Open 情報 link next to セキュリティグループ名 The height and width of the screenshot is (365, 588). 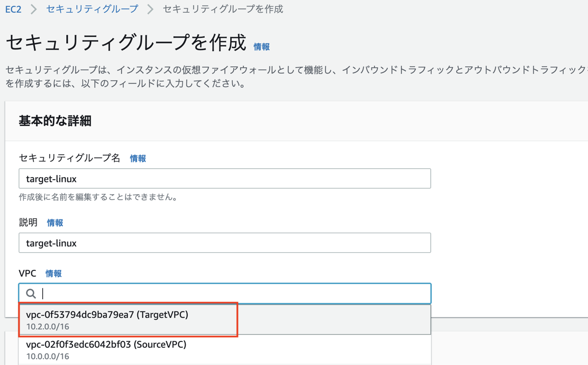click(x=138, y=158)
